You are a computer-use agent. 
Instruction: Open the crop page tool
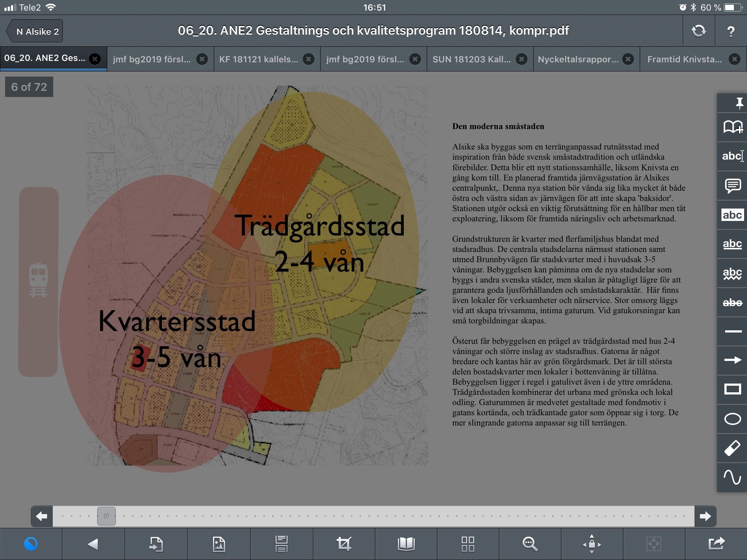(344, 544)
